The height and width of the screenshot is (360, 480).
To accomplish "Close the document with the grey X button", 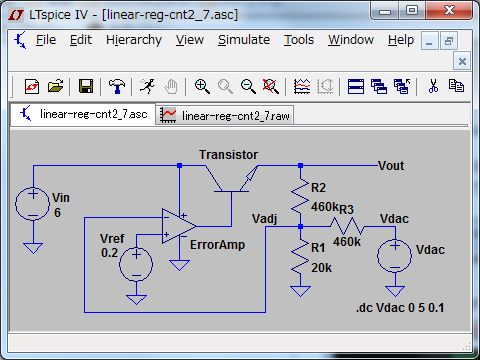I will coord(462,61).
